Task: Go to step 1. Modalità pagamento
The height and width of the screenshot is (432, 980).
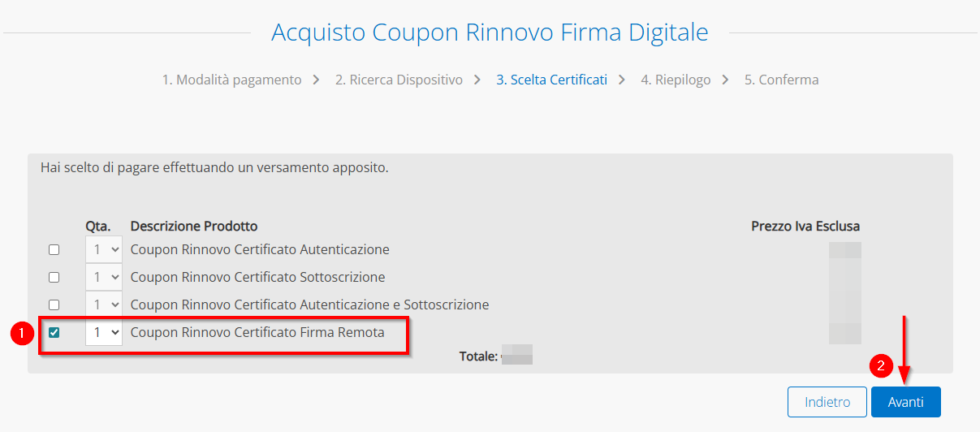Action: click(231, 80)
